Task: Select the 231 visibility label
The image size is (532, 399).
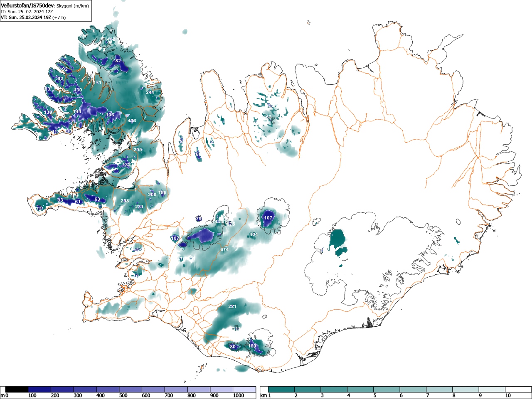Action: tap(139, 207)
